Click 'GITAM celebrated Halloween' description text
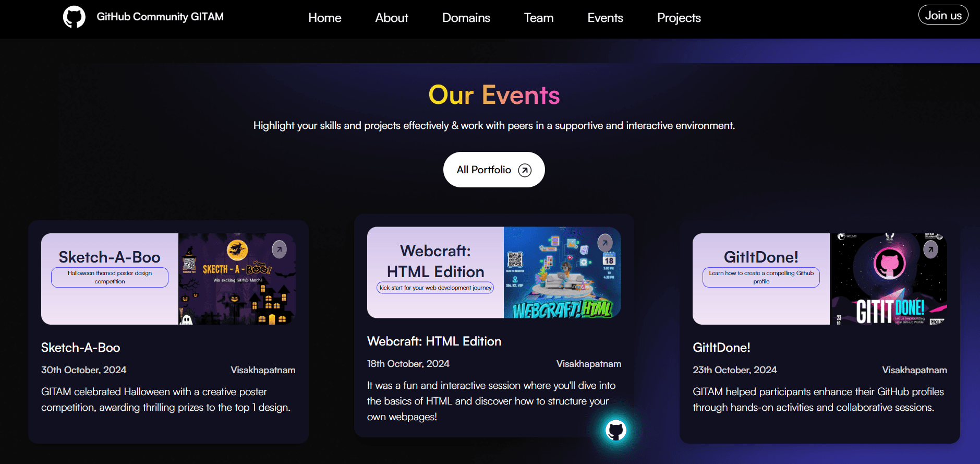Screen dimensions: 980x464 (166, 400)
